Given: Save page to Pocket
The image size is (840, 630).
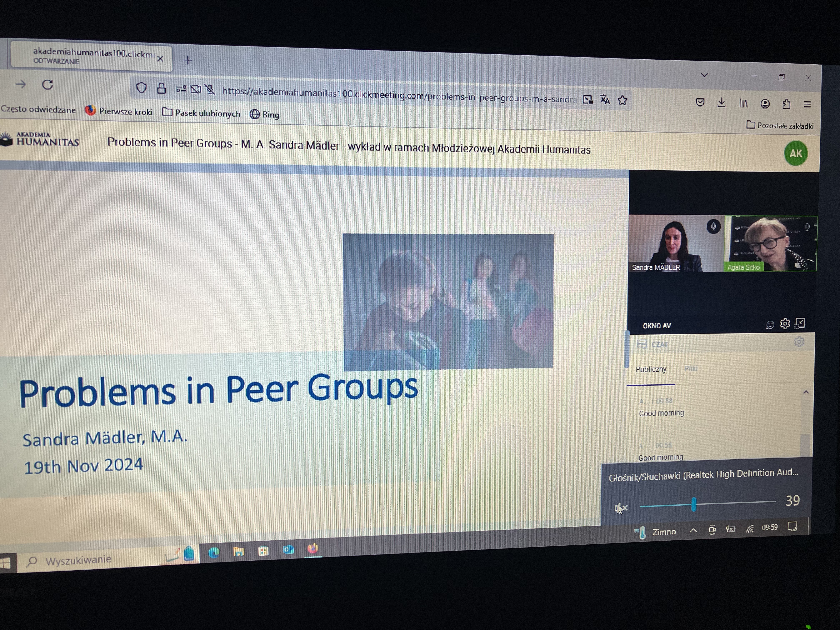Looking at the screenshot, I should pos(700,102).
